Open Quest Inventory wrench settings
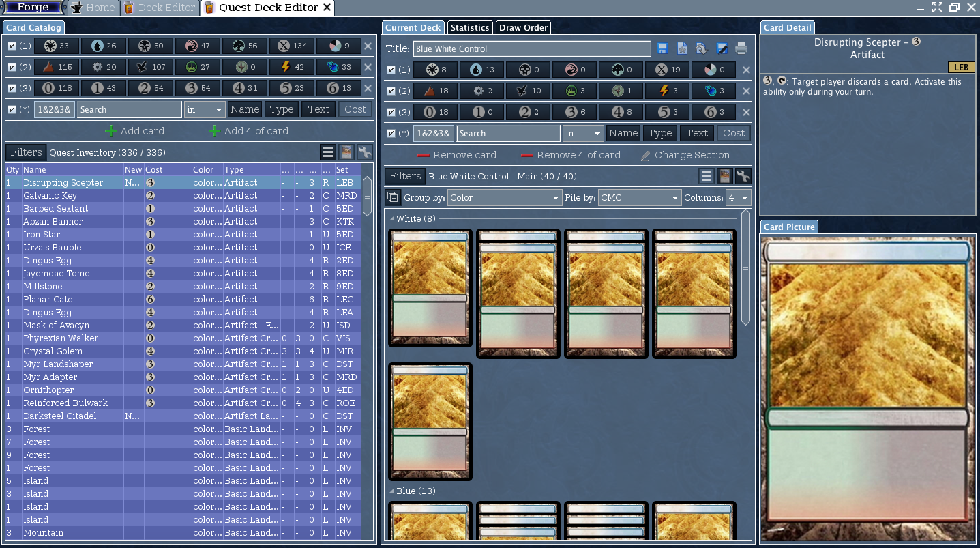The width and height of the screenshot is (980, 548). click(364, 152)
